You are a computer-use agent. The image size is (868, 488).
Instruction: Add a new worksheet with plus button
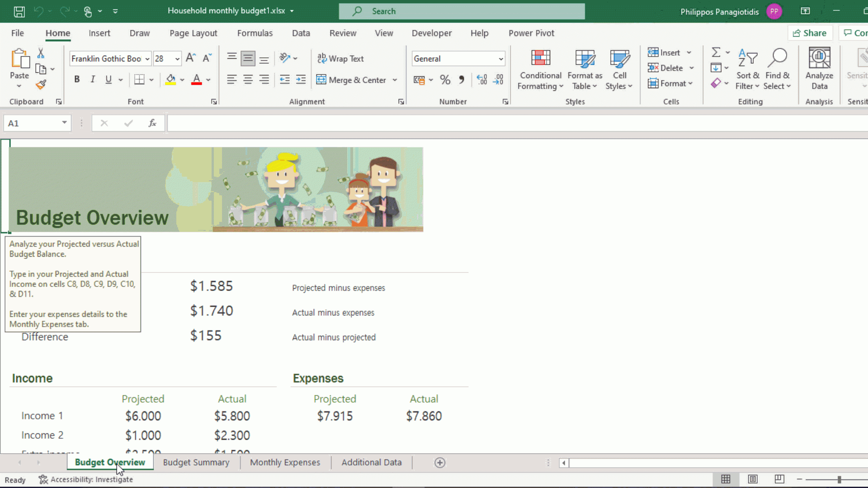coord(439,462)
